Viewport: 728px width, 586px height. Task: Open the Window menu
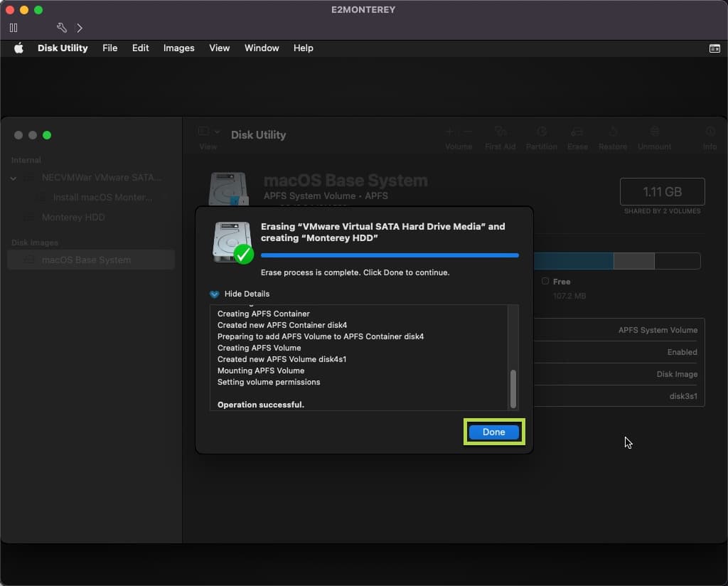262,48
